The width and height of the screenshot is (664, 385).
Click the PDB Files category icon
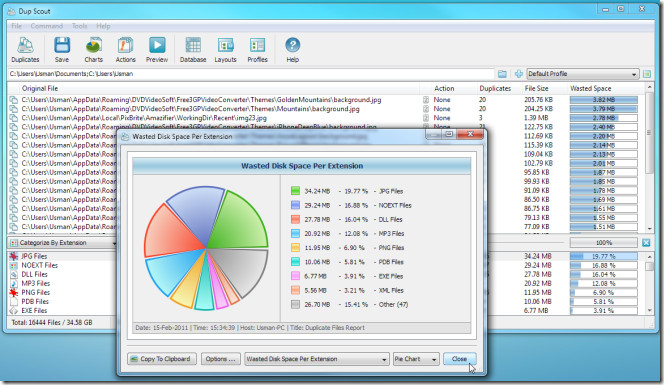pyautogui.click(x=14, y=302)
